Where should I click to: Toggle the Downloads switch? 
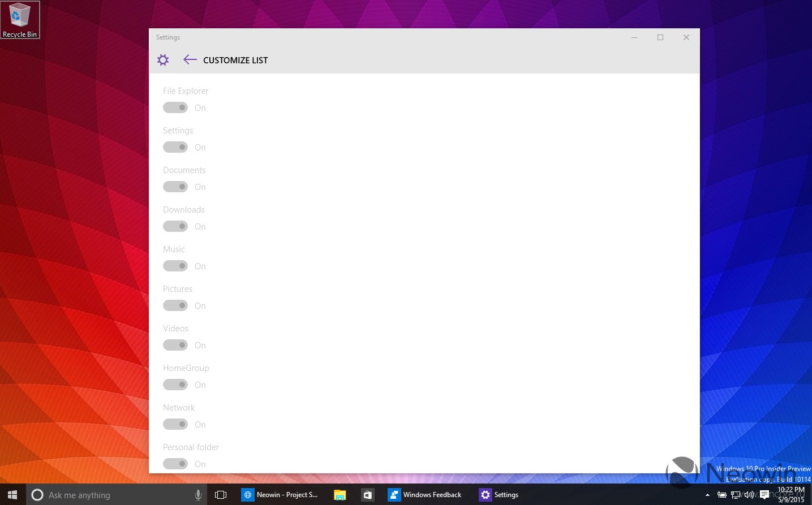tap(175, 226)
